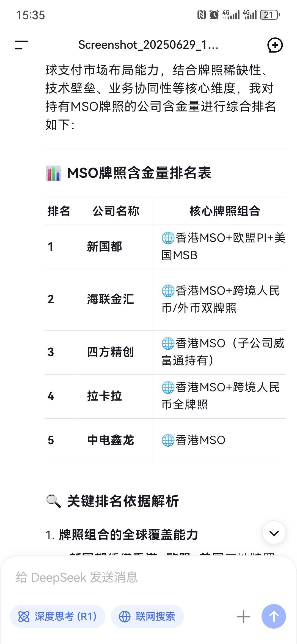Open attachment options with plus icon

click(243, 616)
